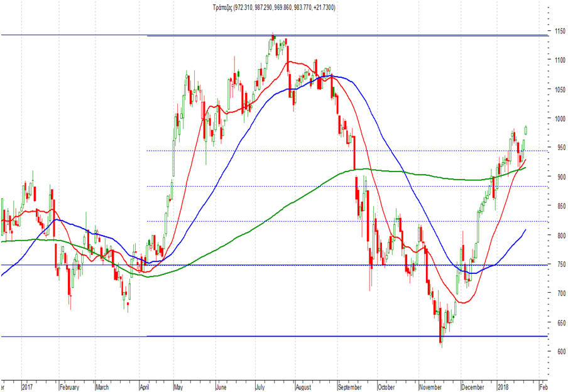Click the May month label
Image resolution: width=568 pixels, height=392 pixels.
click(x=178, y=388)
